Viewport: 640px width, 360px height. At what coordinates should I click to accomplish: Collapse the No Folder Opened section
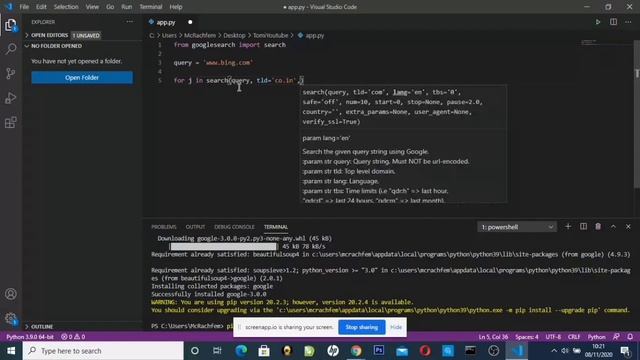(x=56, y=46)
